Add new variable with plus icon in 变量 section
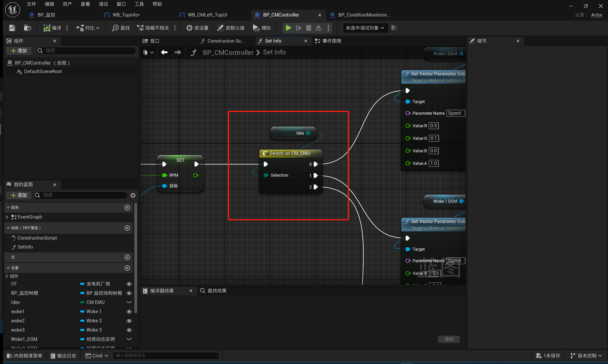 click(x=127, y=268)
